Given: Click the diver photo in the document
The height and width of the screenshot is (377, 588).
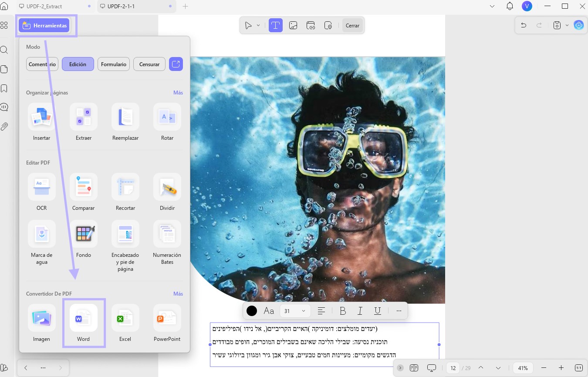Looking at the screenshot, I should [318, 180].
